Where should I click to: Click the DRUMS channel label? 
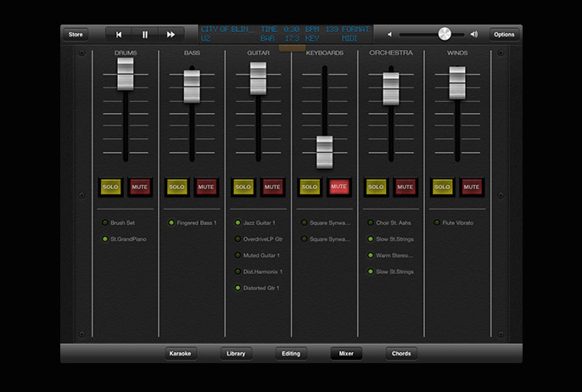tap(126, 53)
